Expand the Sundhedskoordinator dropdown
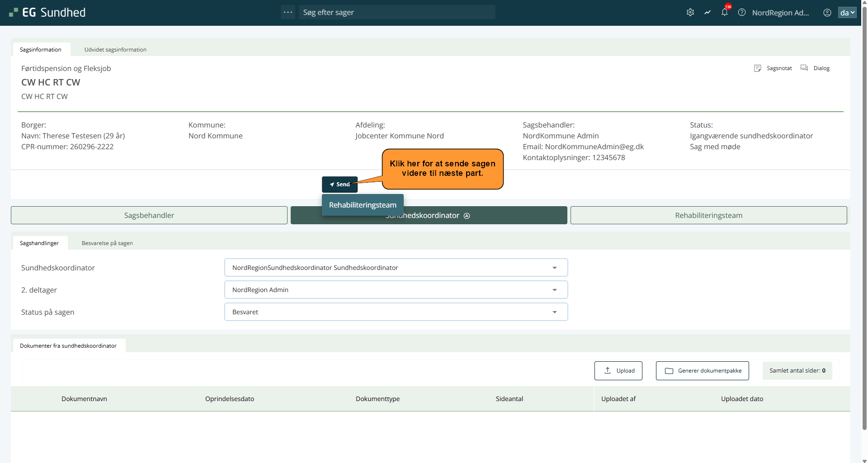 click(x=554, y=268)
